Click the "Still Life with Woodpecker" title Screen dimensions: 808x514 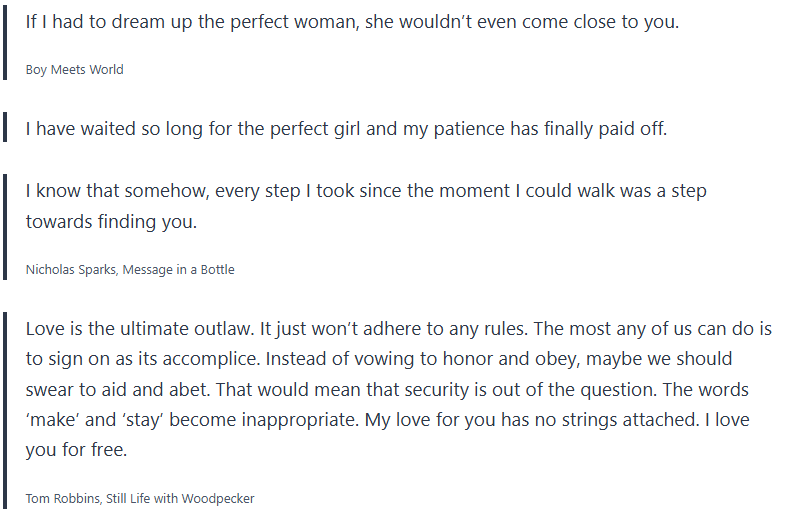pos(177,498)
